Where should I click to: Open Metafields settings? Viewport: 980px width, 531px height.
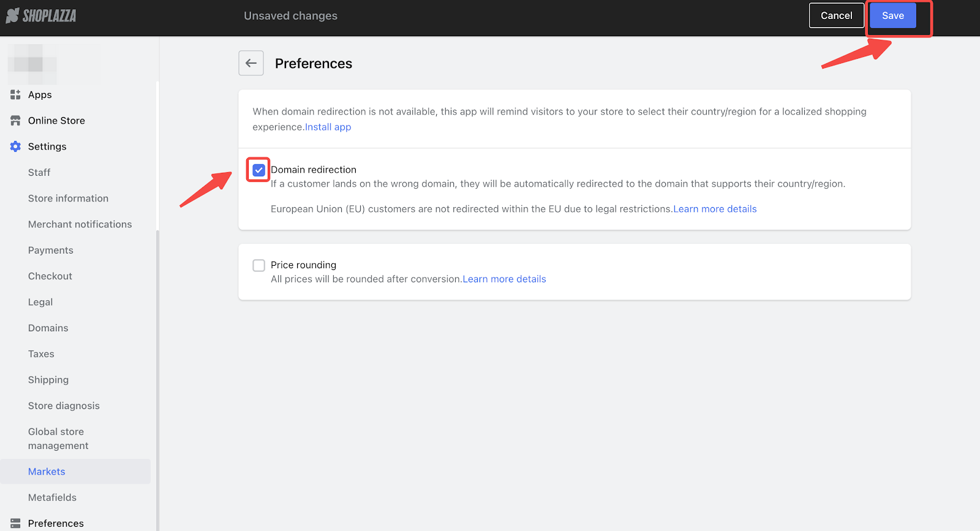(52, 497)
